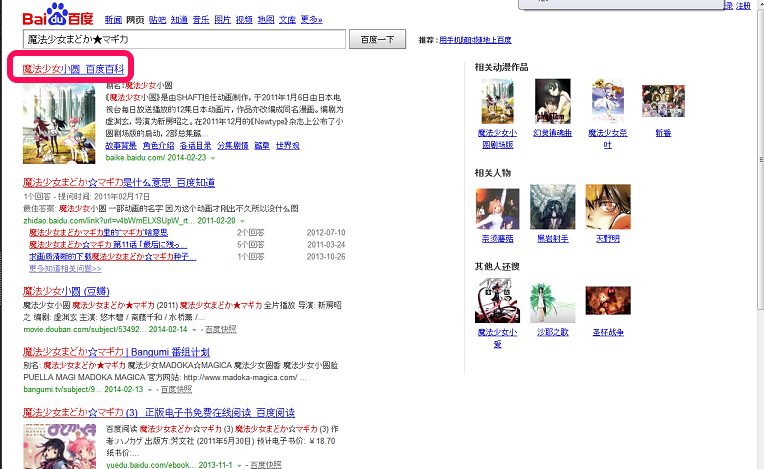Viewport: 764px width, 469px height.
Task: Open 百度快照 for the yuedu.baidu.com result
Action: 266,465
